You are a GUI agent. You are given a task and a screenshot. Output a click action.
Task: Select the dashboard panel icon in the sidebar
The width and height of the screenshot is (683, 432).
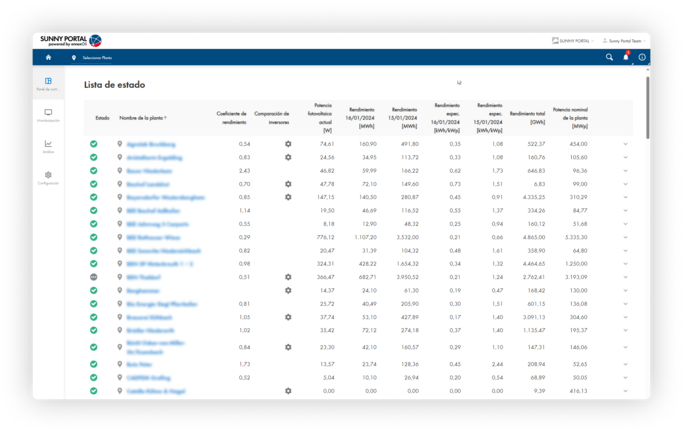tap(48, 82)
